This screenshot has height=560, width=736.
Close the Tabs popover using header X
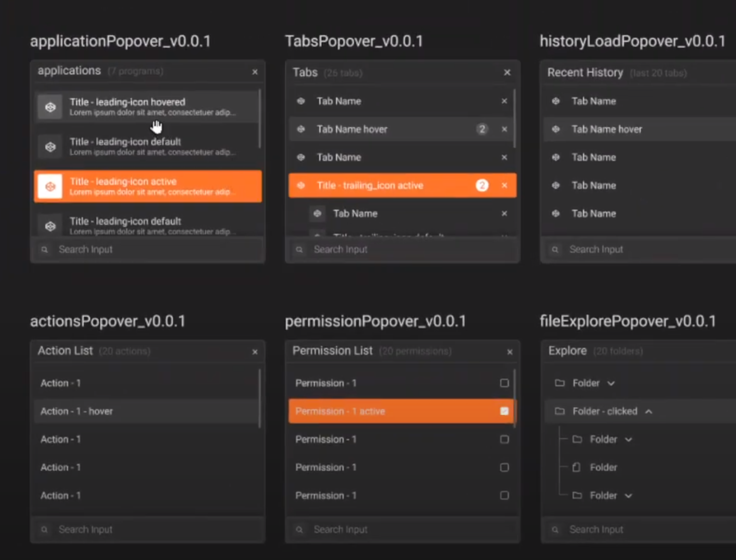507,73
